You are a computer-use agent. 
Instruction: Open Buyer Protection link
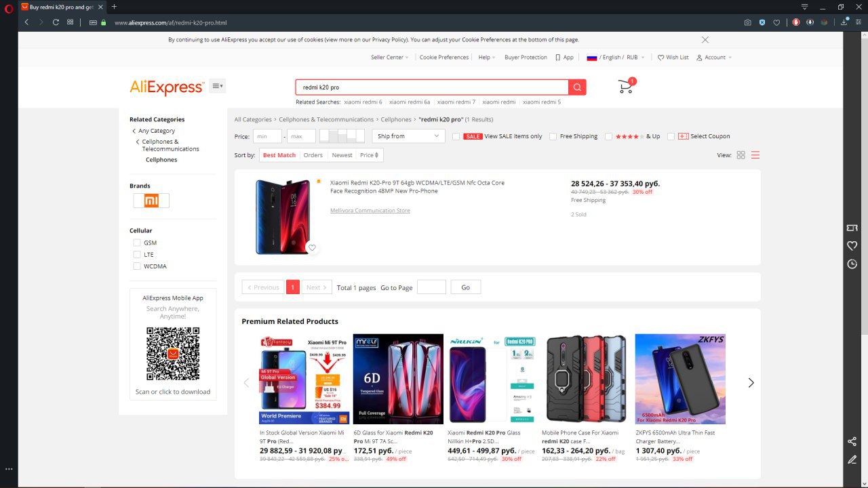(526, 58)
